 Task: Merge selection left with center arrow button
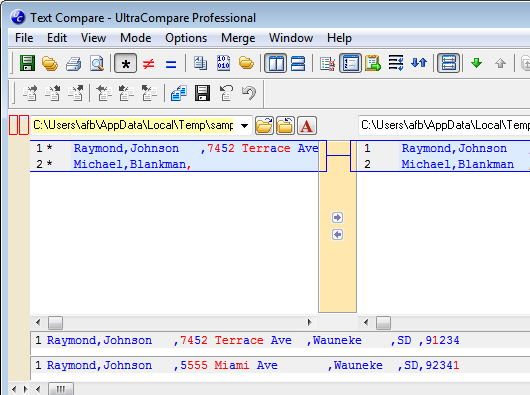[337, 234]
